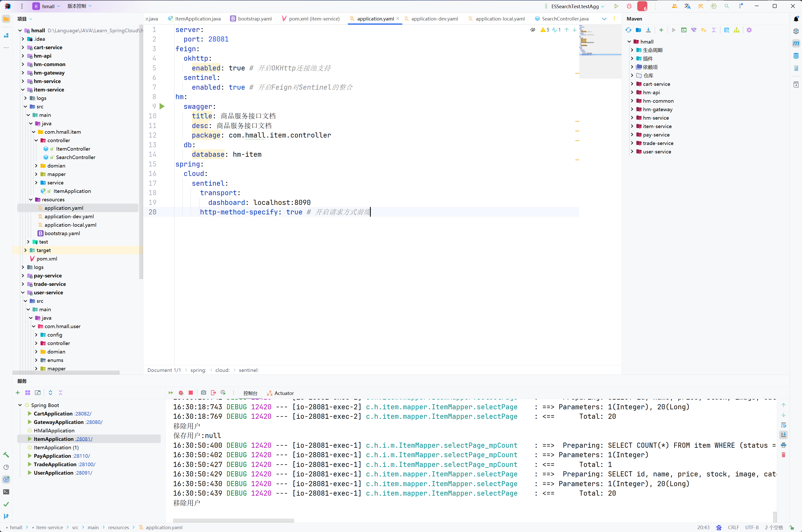Clear console output trash icon
The width and height of the screenshot is (802, 532).
tap(784, 455)
